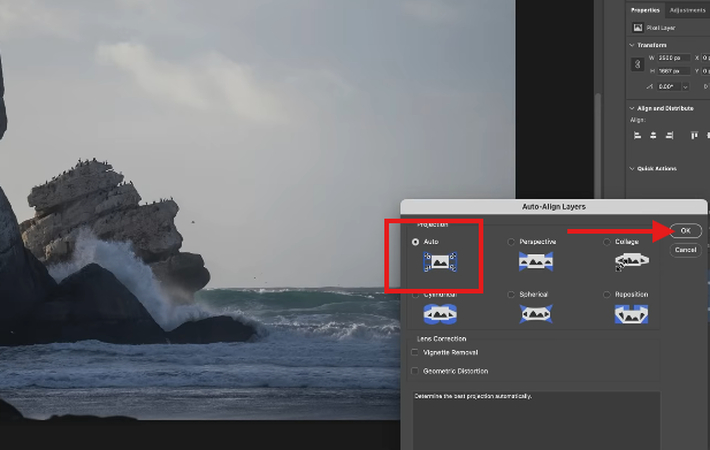710x450 pixels.
Task: Click OK in Auto-Align Layers dialog
Action: pyautogui.click(x=685, y=231)
